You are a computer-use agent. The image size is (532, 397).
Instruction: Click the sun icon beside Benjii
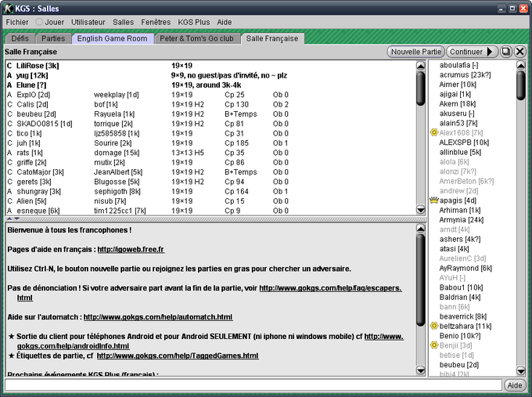click(434, 345)
